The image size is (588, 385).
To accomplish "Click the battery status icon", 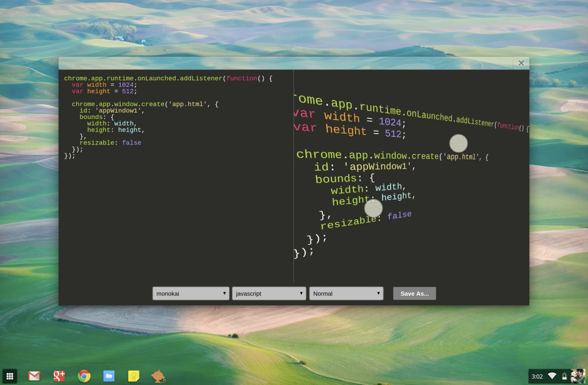I will point(564,376).
